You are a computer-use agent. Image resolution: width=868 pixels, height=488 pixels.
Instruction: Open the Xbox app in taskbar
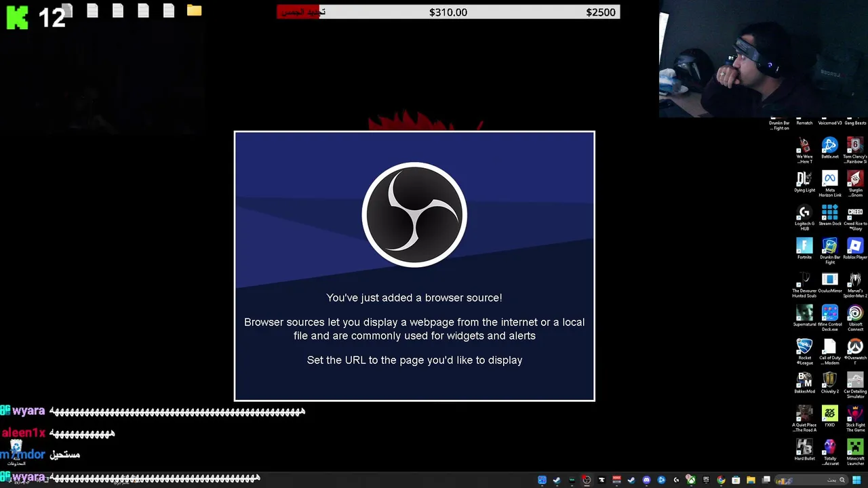point(691,480)
